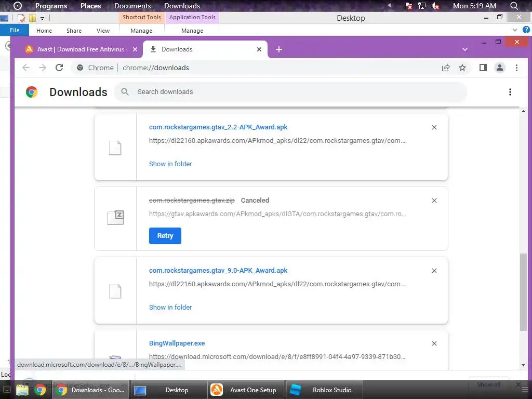Click the network icon in system tray

(x=421, y=6)
